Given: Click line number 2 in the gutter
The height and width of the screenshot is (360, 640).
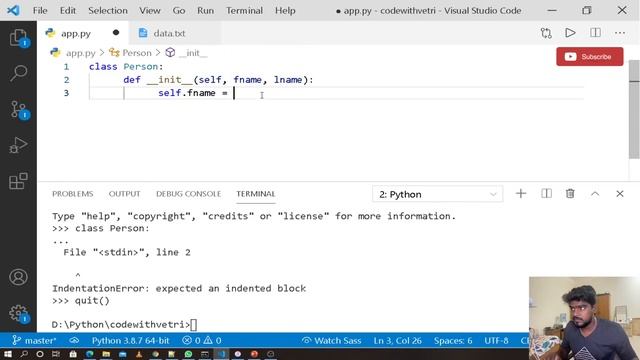Looking at the screenshot, I should click(x=66, y=80).
